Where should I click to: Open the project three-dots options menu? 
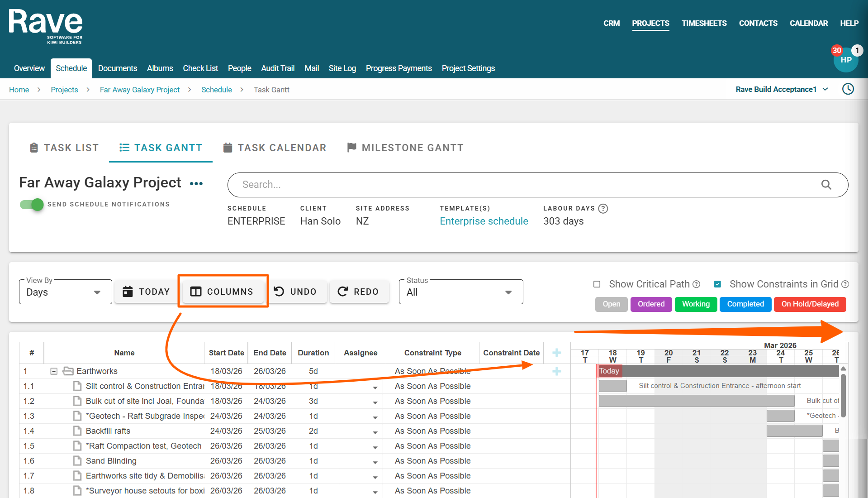coord(196,184)
